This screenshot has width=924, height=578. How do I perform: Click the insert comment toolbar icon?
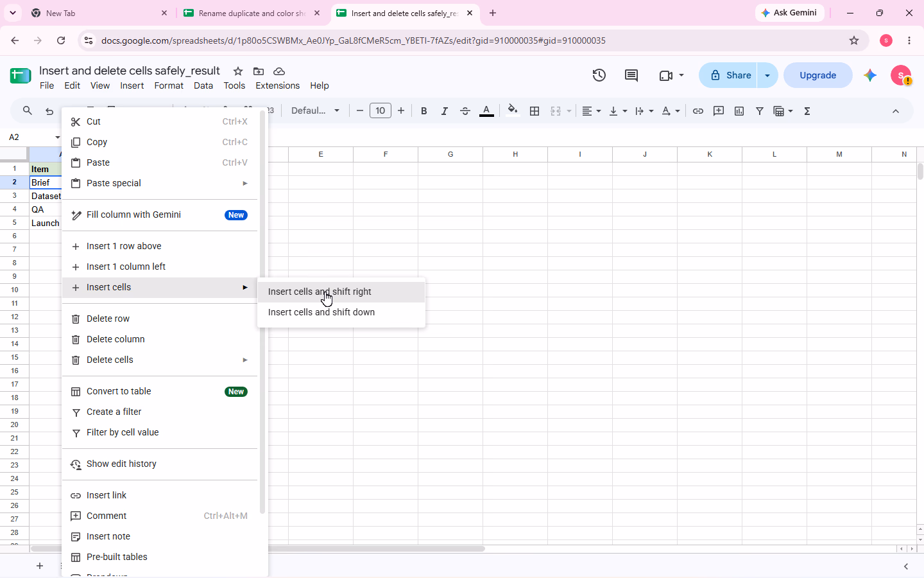click(x=719, y=111)
